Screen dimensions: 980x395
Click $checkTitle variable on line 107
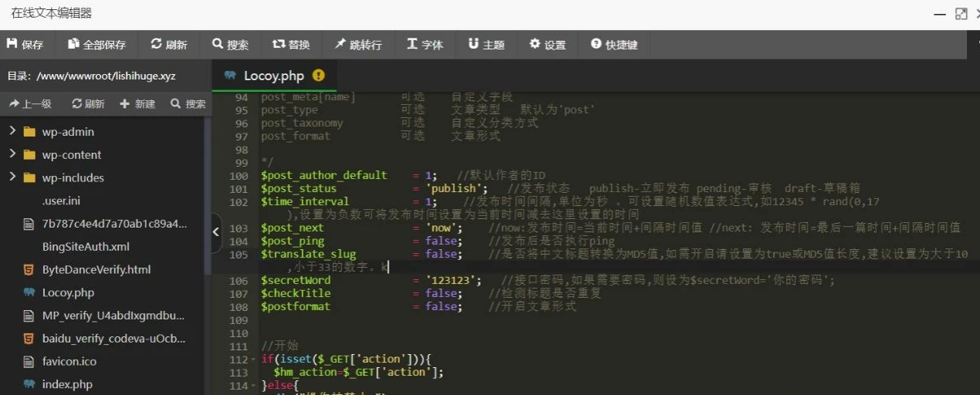[x=296, y=294]
